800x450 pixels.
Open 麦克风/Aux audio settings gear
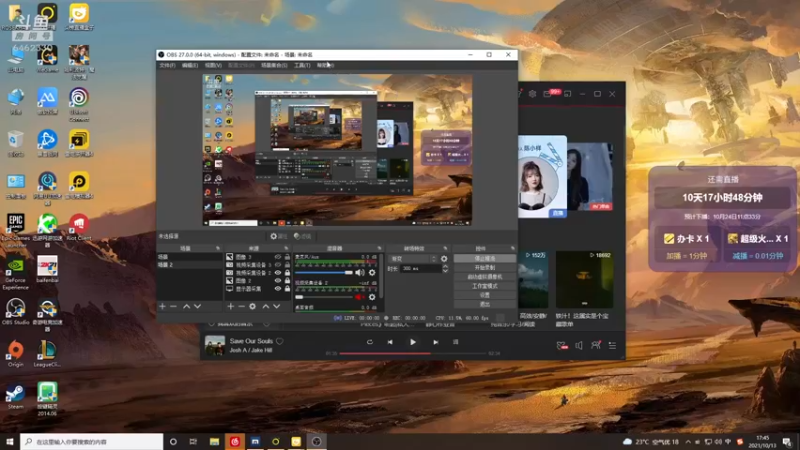pos(372,272)
